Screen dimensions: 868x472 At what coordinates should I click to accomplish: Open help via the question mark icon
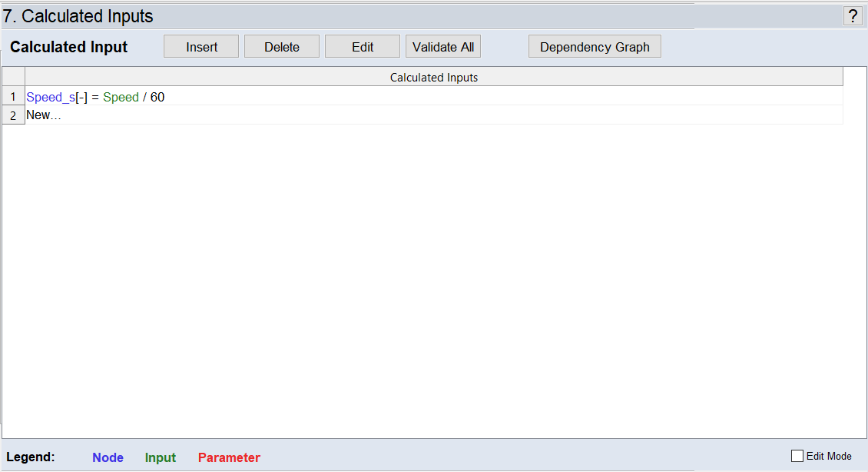pos(853,16)
